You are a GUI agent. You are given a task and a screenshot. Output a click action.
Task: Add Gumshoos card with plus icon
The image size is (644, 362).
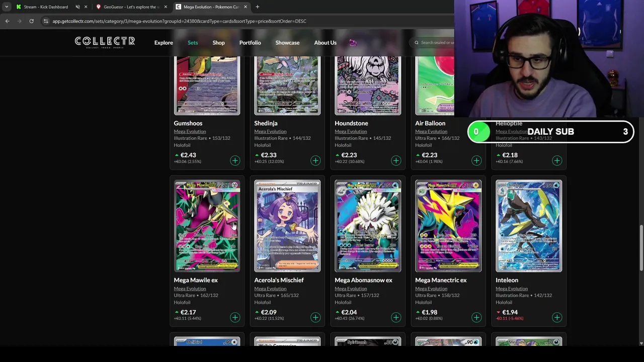[235, 160]
